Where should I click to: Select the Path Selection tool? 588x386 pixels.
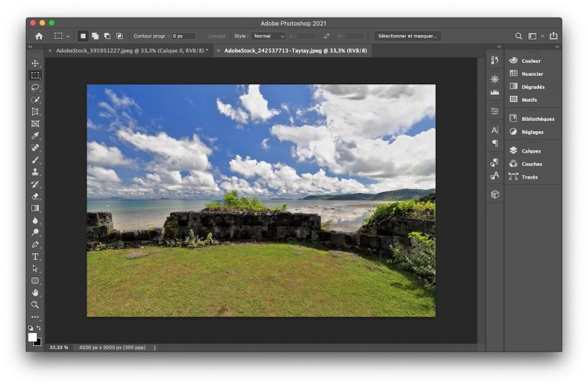(35, 269)
